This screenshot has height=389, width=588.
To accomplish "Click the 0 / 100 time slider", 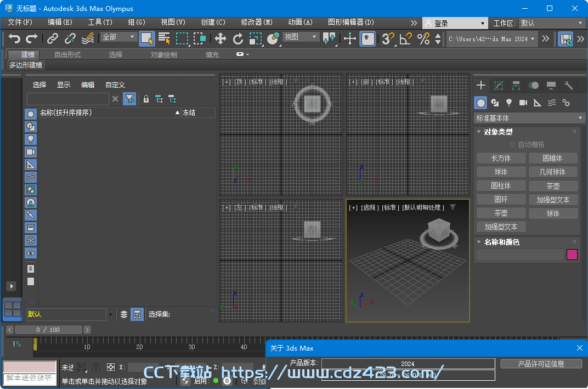I will (x=48, y=330).
